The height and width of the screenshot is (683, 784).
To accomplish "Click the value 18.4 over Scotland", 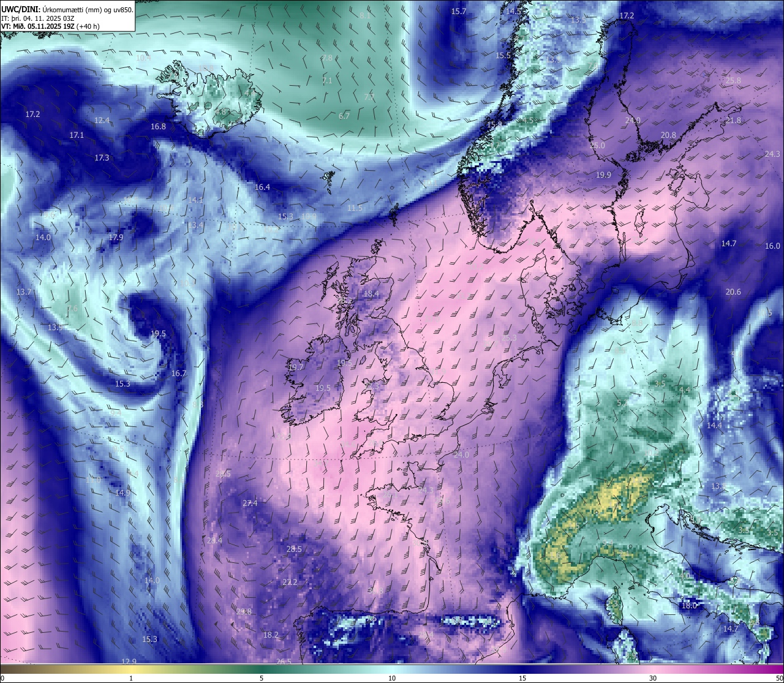I will (x=371, y=293).
